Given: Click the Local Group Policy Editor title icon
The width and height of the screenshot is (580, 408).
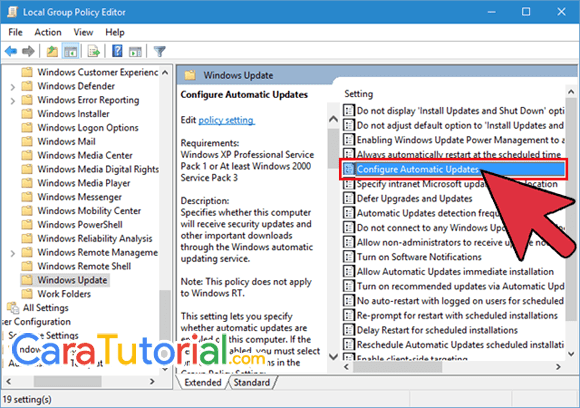Looking at the screenshot, I should coord(12,12).
